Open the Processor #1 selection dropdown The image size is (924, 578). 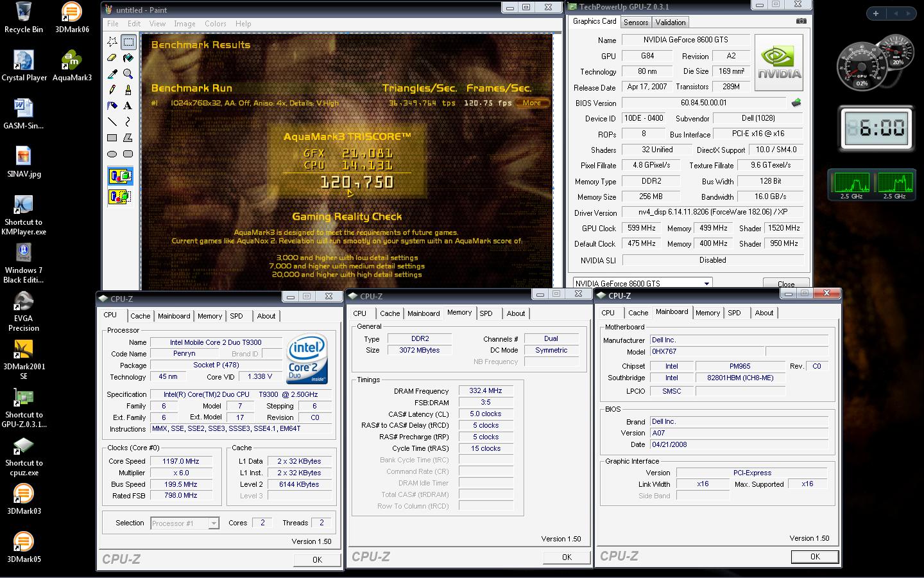coord(214,523)
